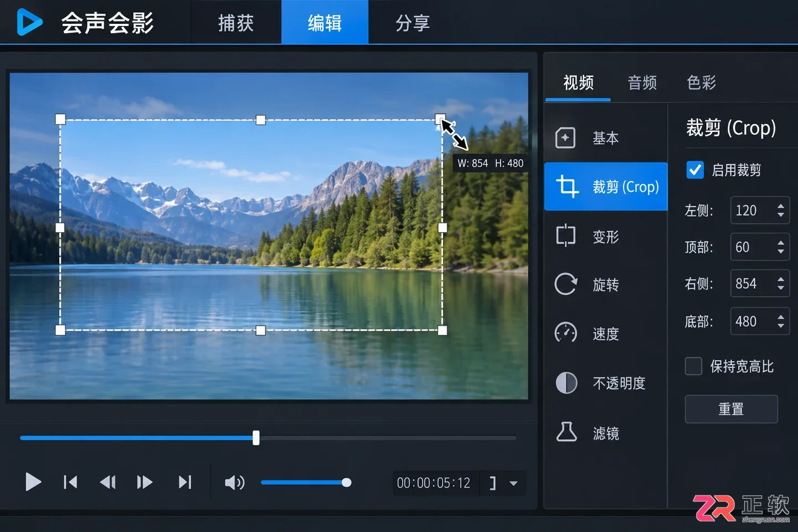
Task: Click the timecode field 00:00:05:12
Action: (x=433, y=483)
